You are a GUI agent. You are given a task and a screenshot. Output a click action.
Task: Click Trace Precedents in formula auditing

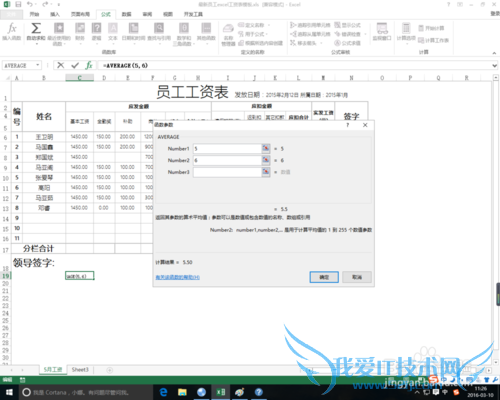pyautogui.click(x=310, y=25)
